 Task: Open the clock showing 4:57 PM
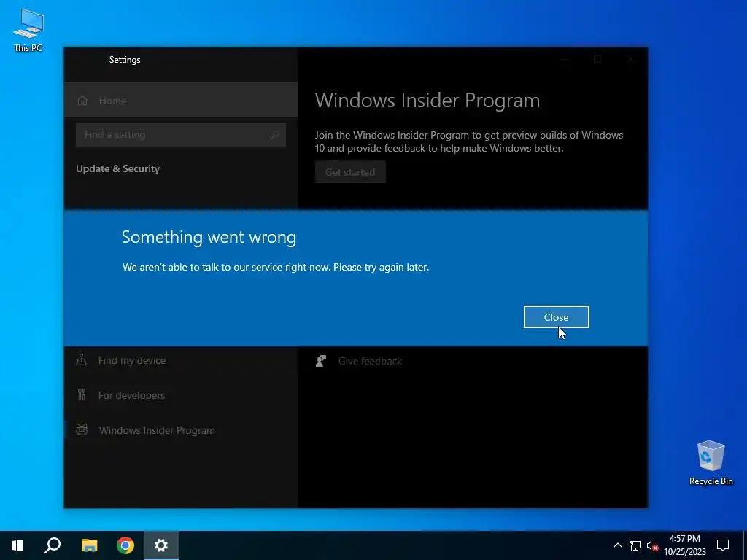coord(684,545)
